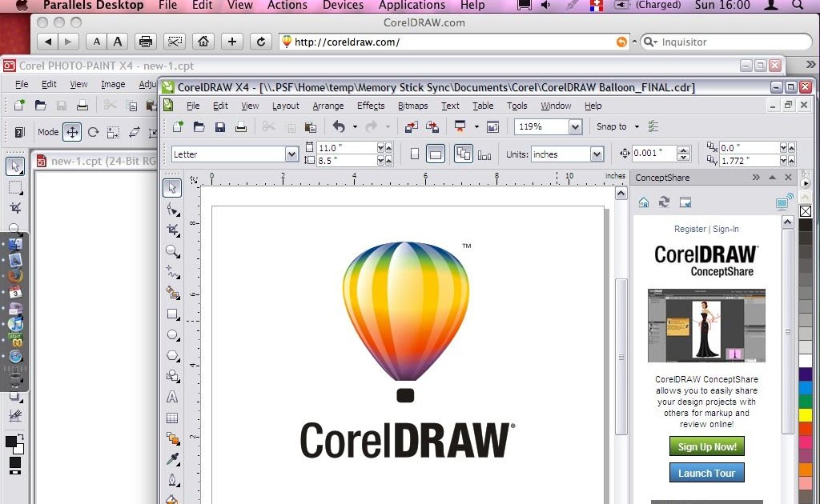Click ConceptShare refresh icon
Screen dimensions: 820x504
664,202
